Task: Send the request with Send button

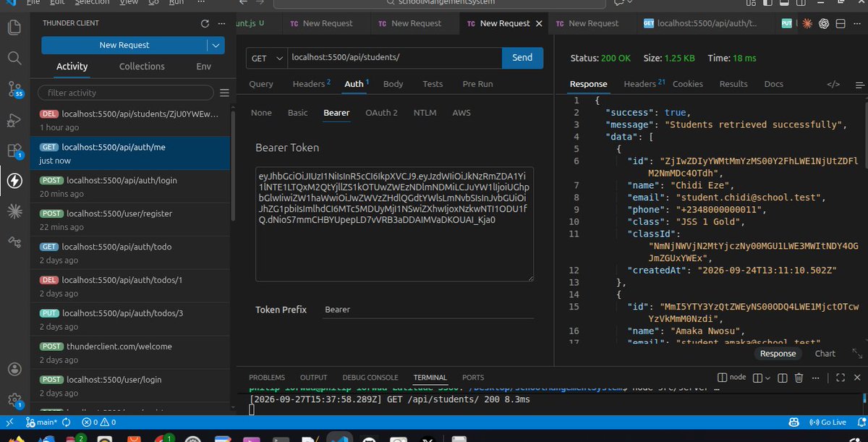Action: point(522,58)
